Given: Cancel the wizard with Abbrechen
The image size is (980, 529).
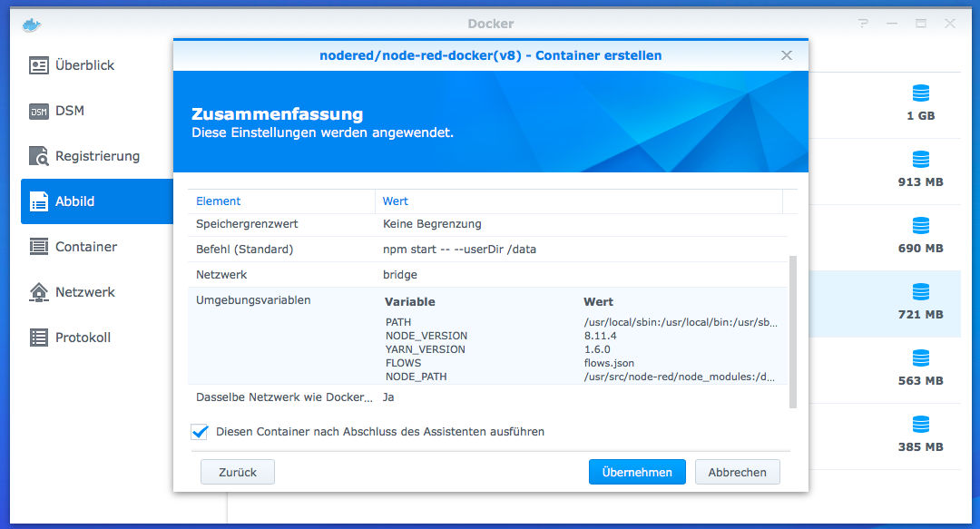Looking at the screenshot, I should point(738,472).
